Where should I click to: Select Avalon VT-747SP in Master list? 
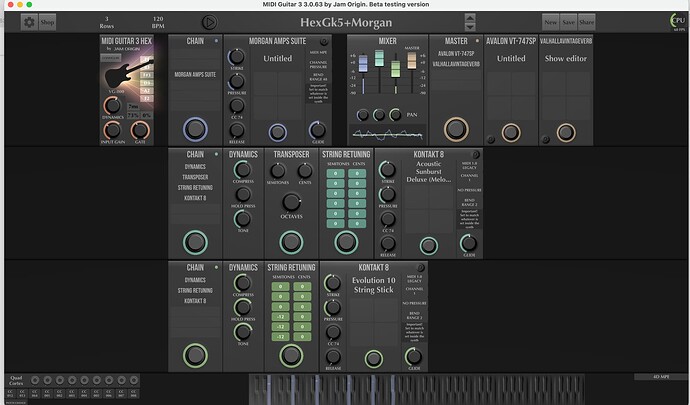[x=456, y=54]
